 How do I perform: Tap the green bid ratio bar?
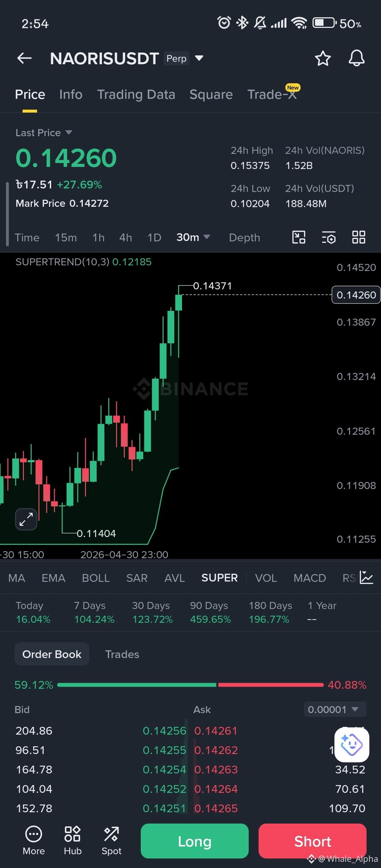(x=137, y=685)
